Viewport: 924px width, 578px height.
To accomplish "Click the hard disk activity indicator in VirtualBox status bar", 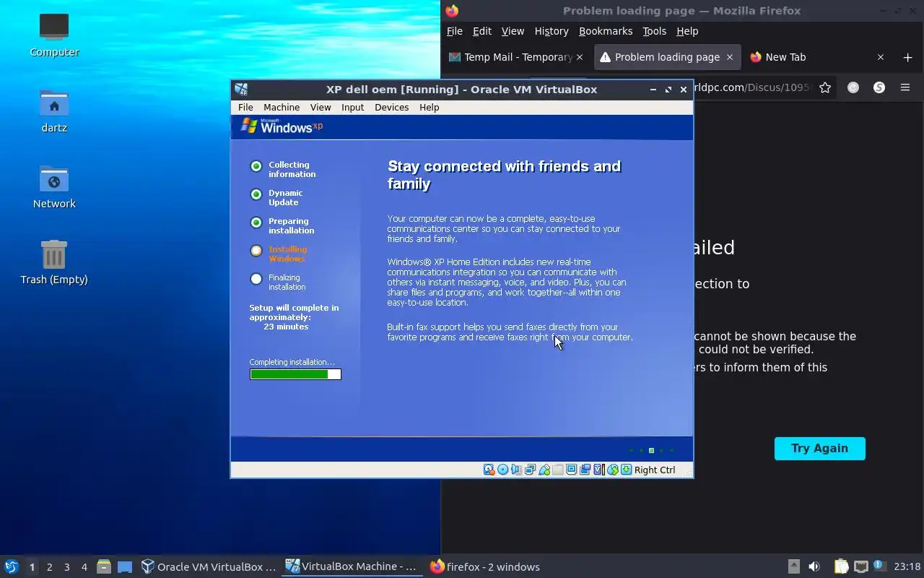I will 489,470.
